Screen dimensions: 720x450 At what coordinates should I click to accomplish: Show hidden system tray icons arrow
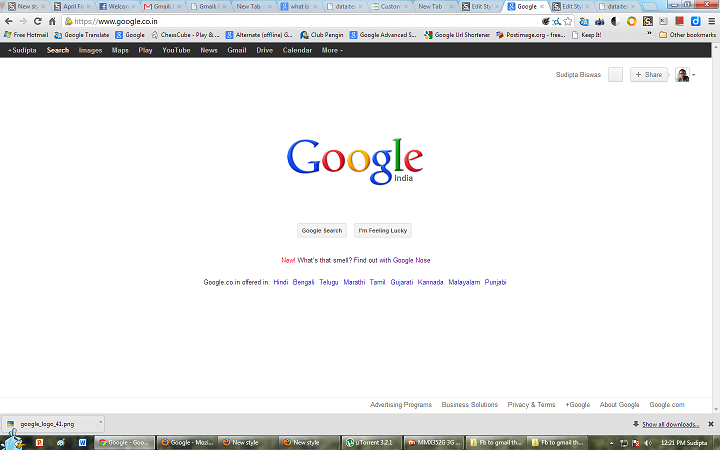[611, 443]
